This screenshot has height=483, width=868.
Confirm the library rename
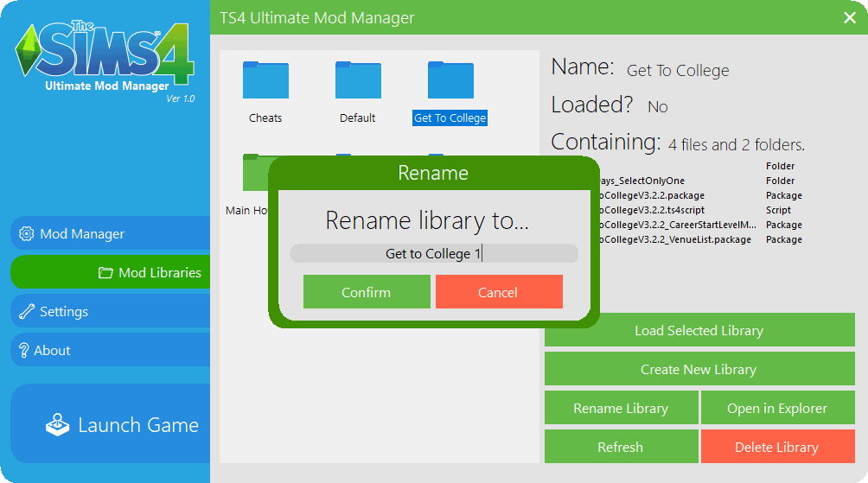pos(367,292)
